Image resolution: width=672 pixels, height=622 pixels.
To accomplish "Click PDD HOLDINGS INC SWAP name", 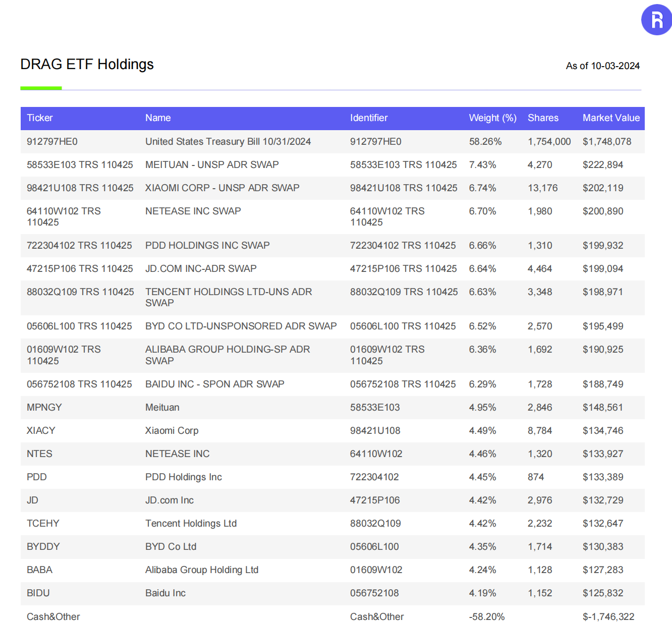I will coord(207,246).
